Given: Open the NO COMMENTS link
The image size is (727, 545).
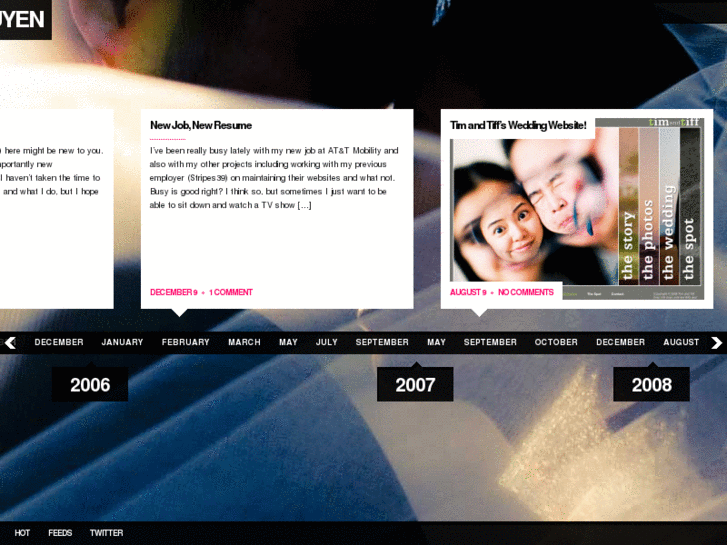Looking at the screenshot, I should coord(526,292).
